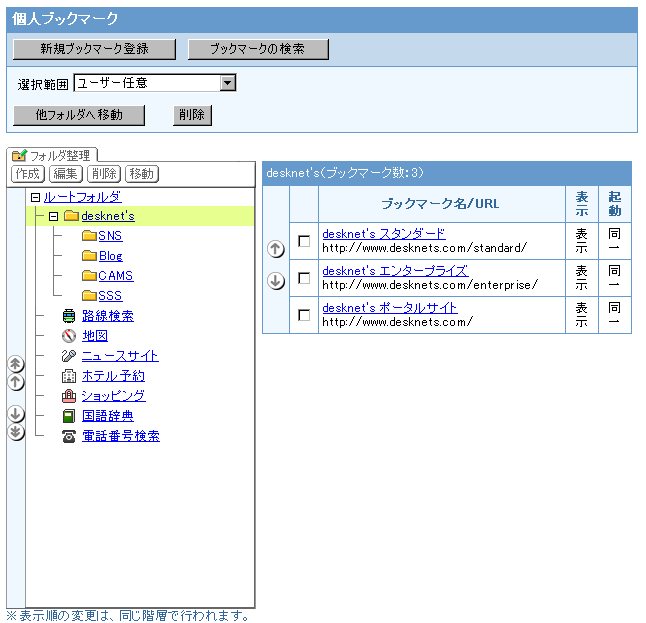Check the desknet's スタンダード checkbox
Viewport: 646px width, 623px height.
click(304, 241)
